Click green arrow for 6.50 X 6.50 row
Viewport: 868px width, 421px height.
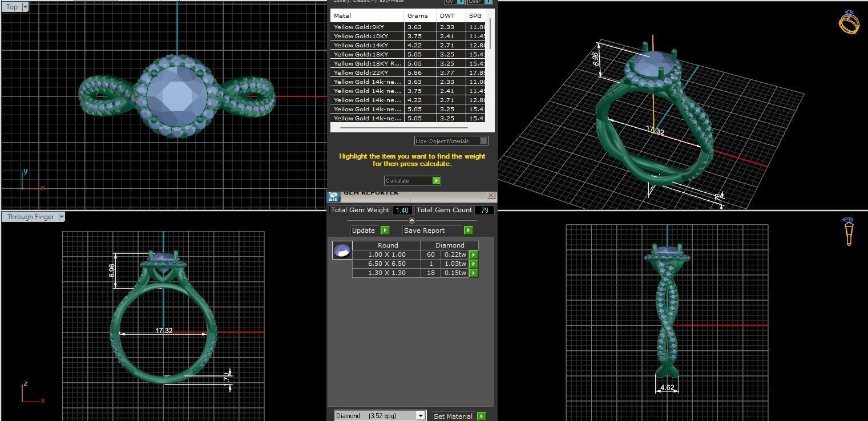coord(474,264)
